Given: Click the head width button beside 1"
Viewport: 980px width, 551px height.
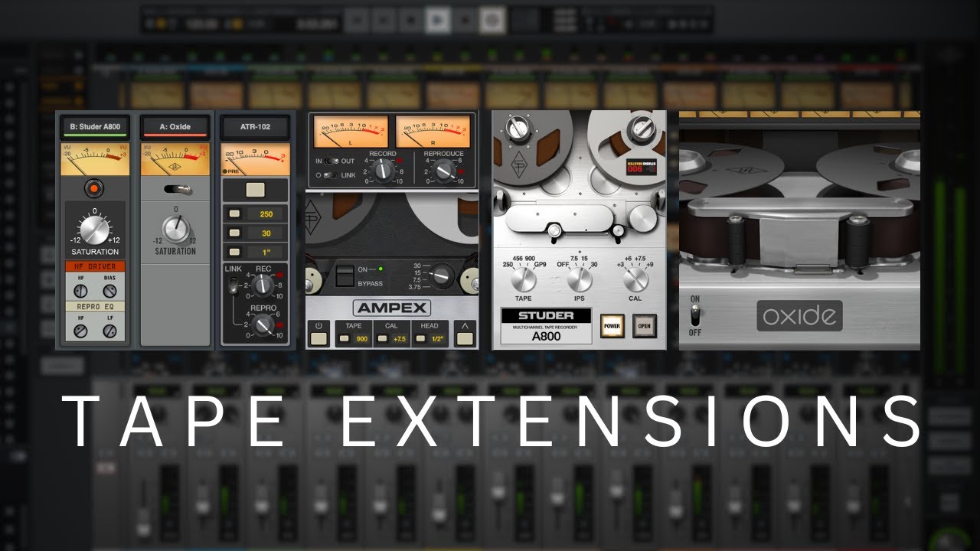Looking at the screenshot, I should point(234,252).
